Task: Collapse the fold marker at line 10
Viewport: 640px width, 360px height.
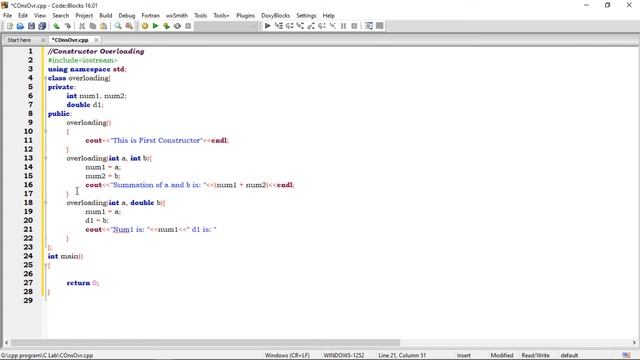Action: pos(45,131)
